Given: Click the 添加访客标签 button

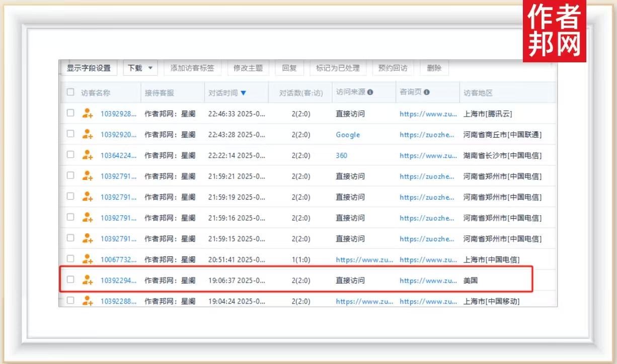Looking at the screenshot, I should coord(192,68).
